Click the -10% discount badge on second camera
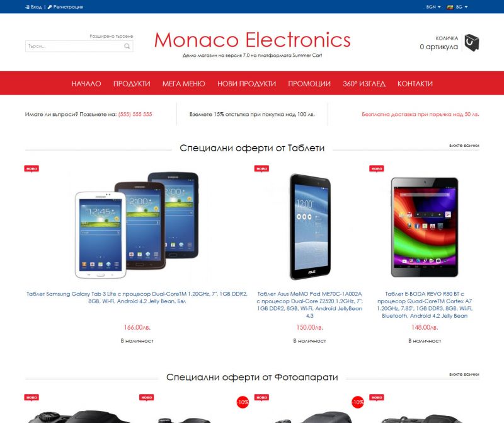This screenshot has width=504, height=423. pyautogui.click(x=243, y=402)
